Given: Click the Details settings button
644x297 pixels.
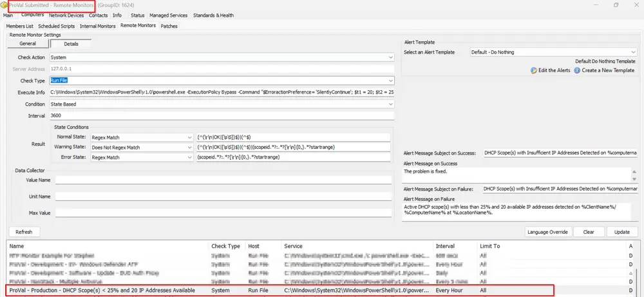Looking at the screenshot, I should tap(71, 44).
